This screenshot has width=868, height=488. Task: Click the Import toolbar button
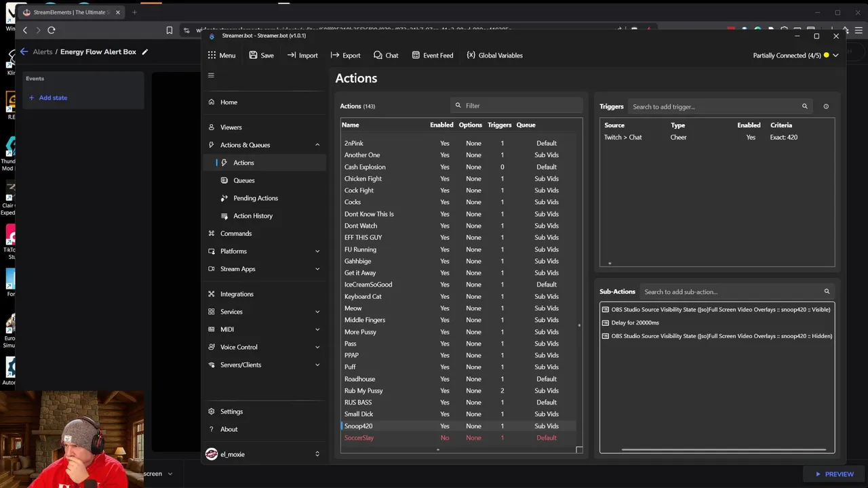pos(302,56)
